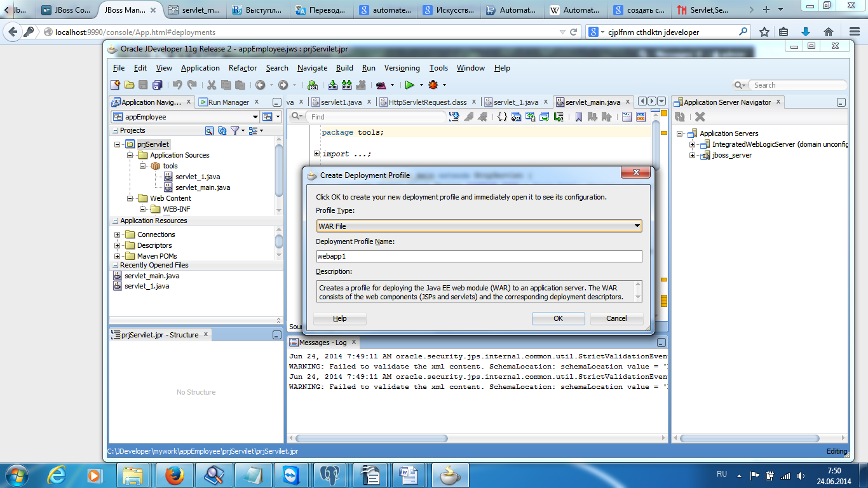Click OK in Create Deployment Profile dialog
Screen dimensions: 868x488
point(558,318)
